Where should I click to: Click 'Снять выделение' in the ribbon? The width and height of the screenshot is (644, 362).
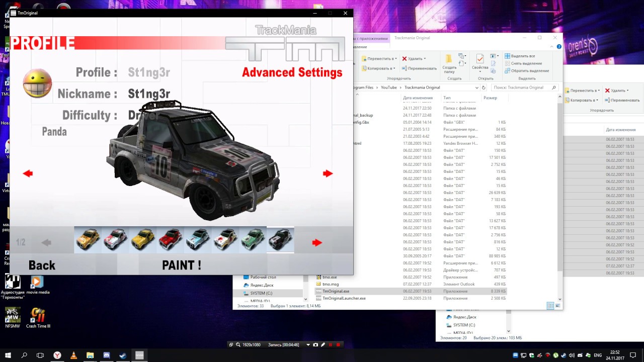click(x=523, y=63)
